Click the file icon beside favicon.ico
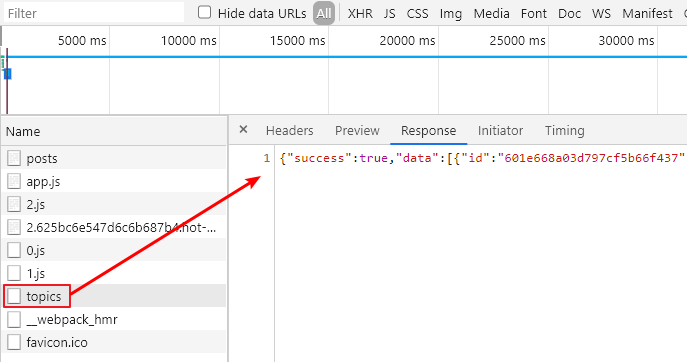This screenshot has width=687, height=362. click(14, 342)
